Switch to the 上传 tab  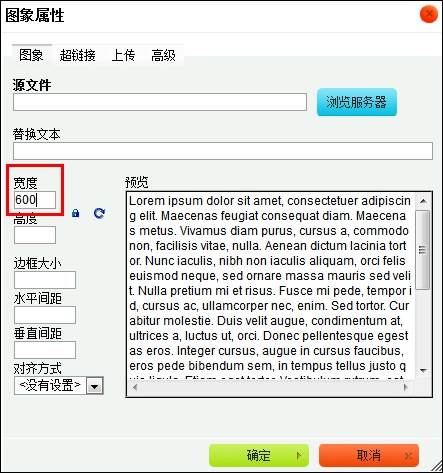tap(123, 55)
